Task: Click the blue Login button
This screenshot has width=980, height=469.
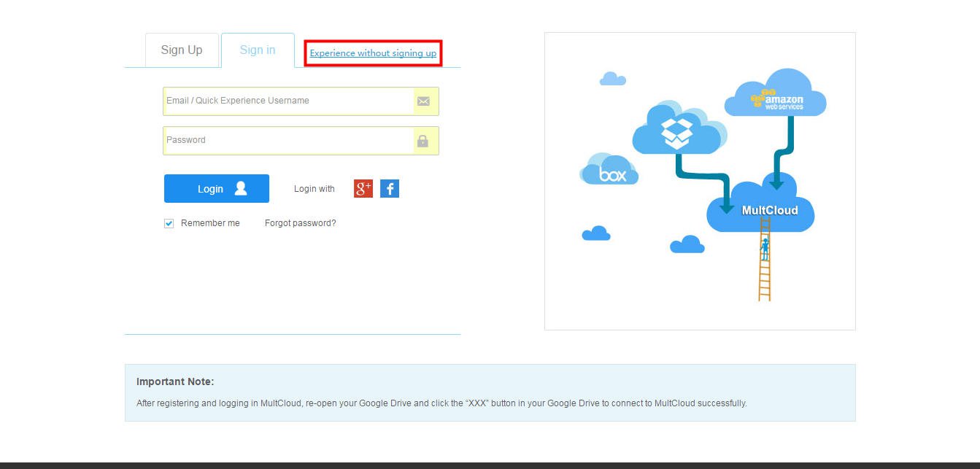Action: (217, 189)
